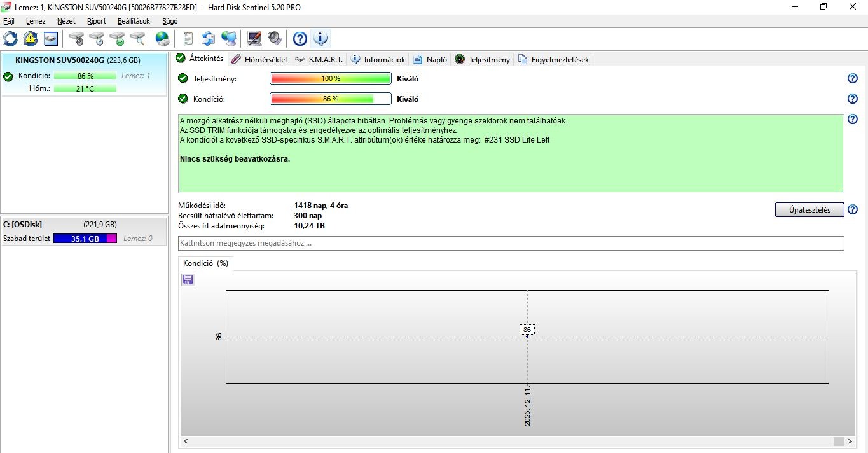Viewport: 868px width, 453px height.
Task: Open the Nézet menu
Action: [x=66, y=21]
